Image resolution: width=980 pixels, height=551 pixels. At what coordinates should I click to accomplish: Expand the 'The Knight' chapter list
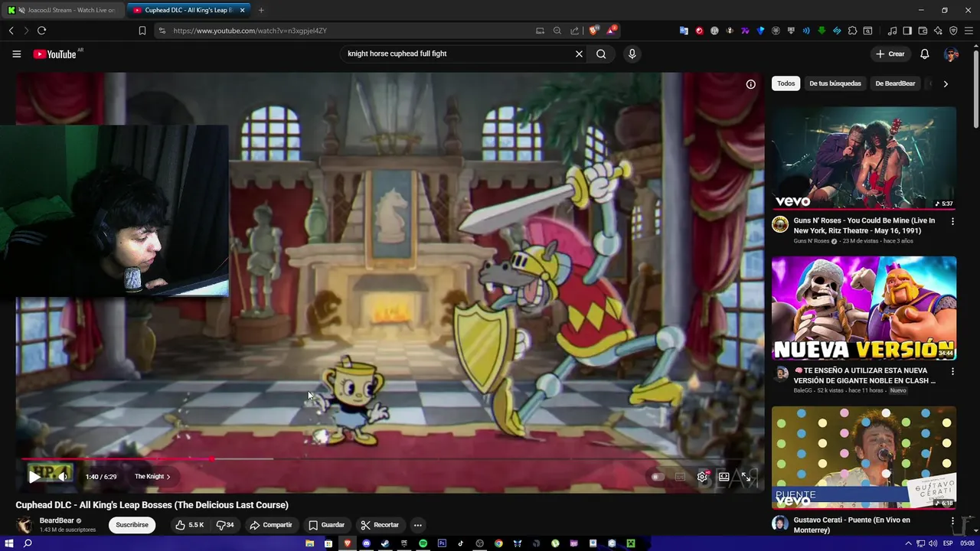pyautogui.click(x=152, y=476)
